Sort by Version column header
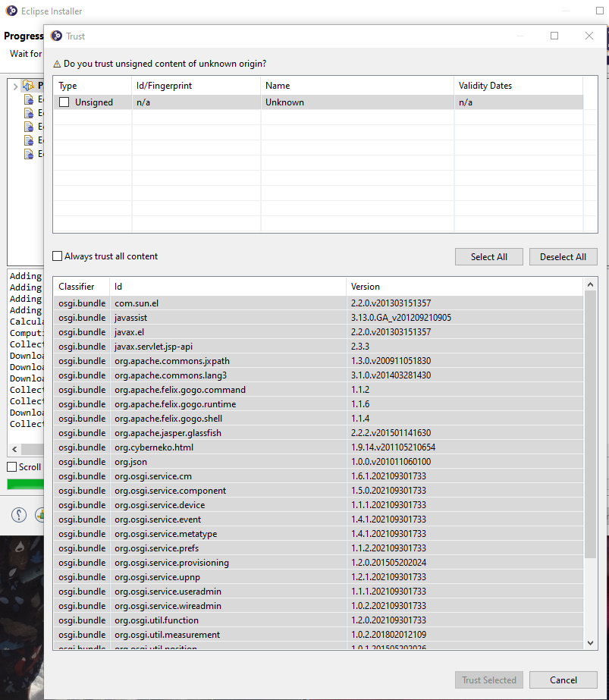 point(464,287)
